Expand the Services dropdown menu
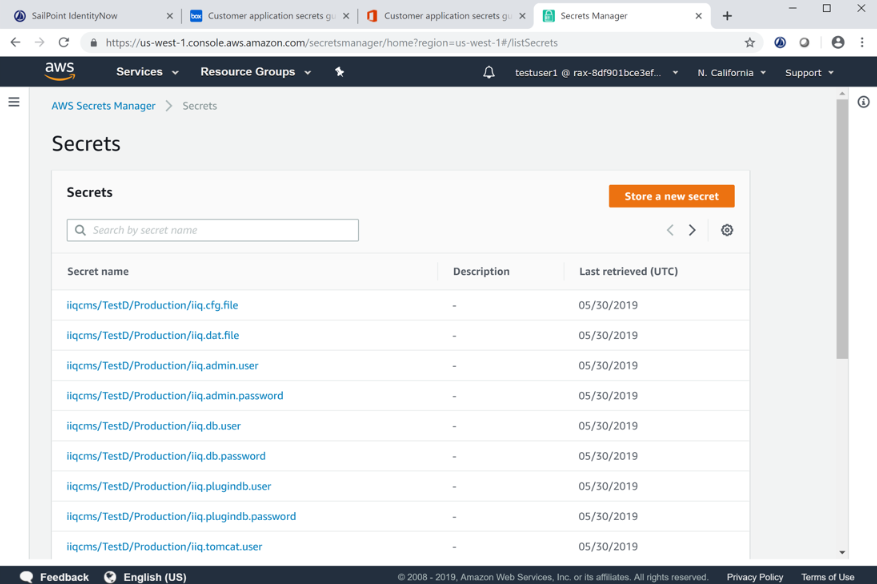Viewport: 877px width, 584px height. [147, 72]
